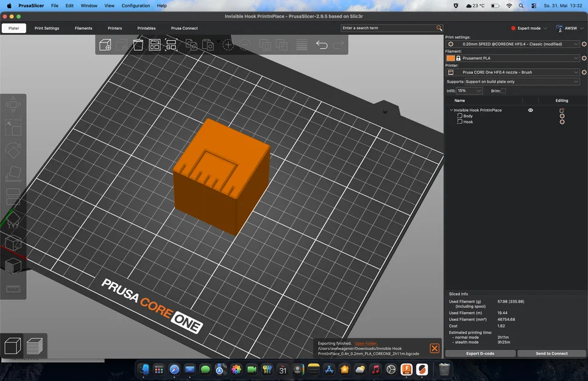Screen dimensions: 588x381
Task: Open Print settings preset dropdown
Action: coord(512,45)
